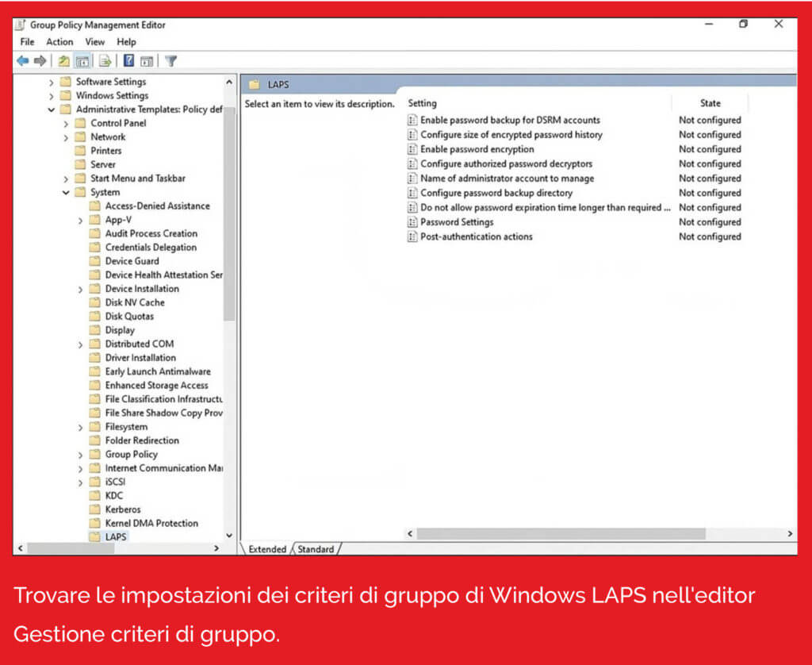Click the Properties toolbar icon
This screenshot has width=812, height=665.
pos(147,60)
